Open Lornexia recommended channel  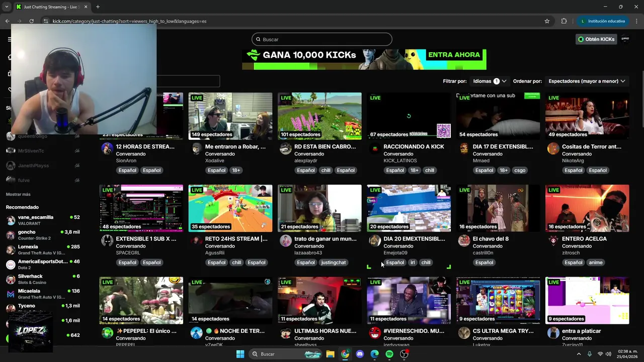[x=43, y=249]
